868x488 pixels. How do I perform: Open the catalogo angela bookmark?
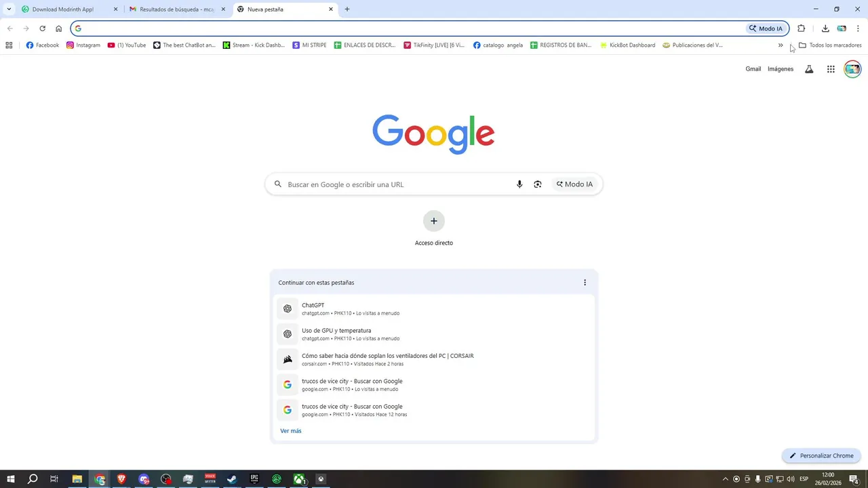click(x=498, y=45)
